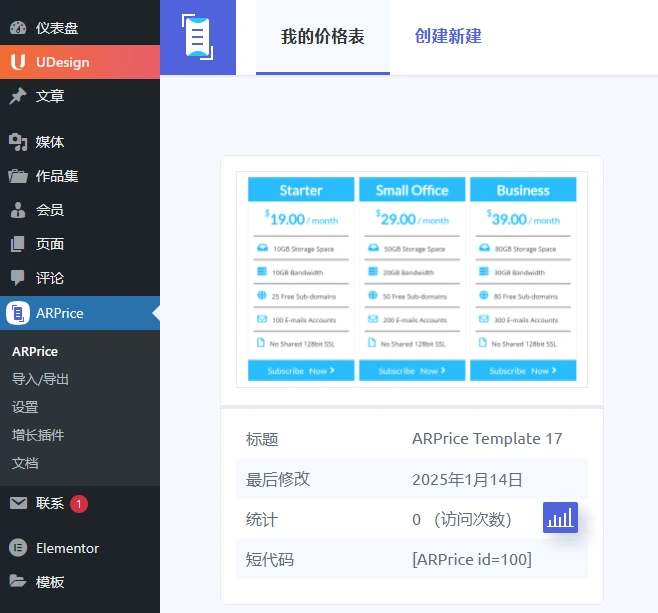Screen dimensions: 658x613
Task: Open 联系 menu item
Action: tap(80, 503)
